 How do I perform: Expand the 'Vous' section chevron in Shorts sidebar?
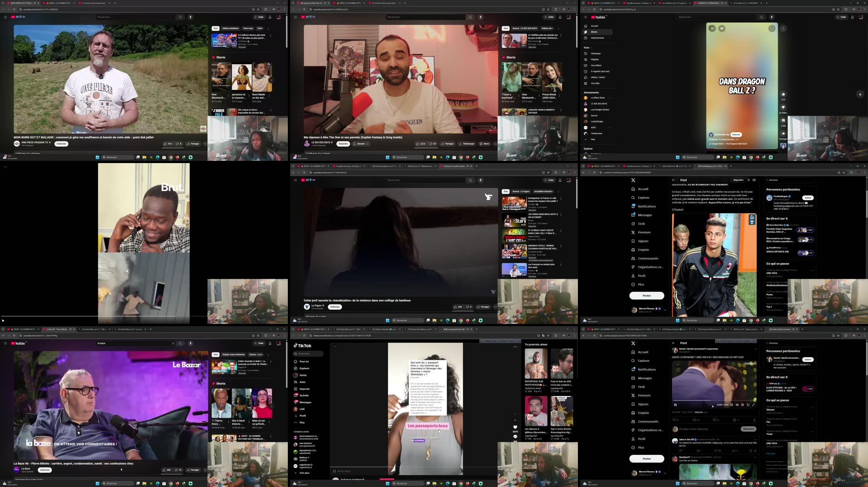592,48
